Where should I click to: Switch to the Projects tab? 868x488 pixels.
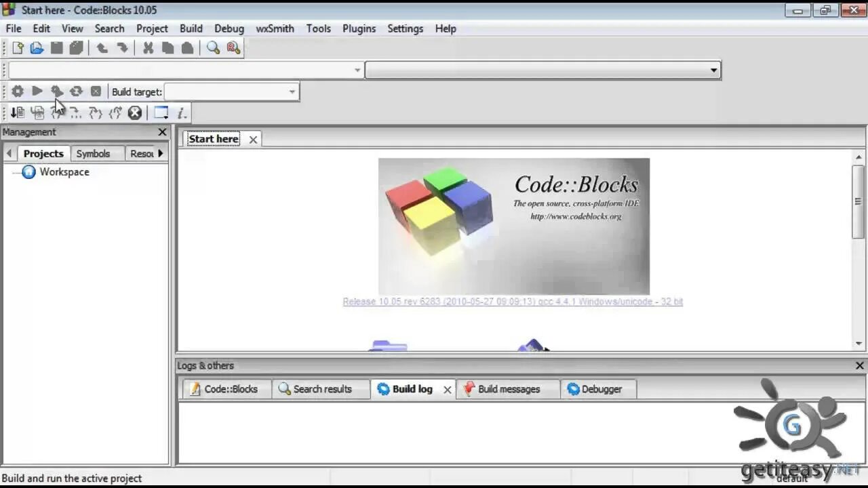[x=43, y=154]
